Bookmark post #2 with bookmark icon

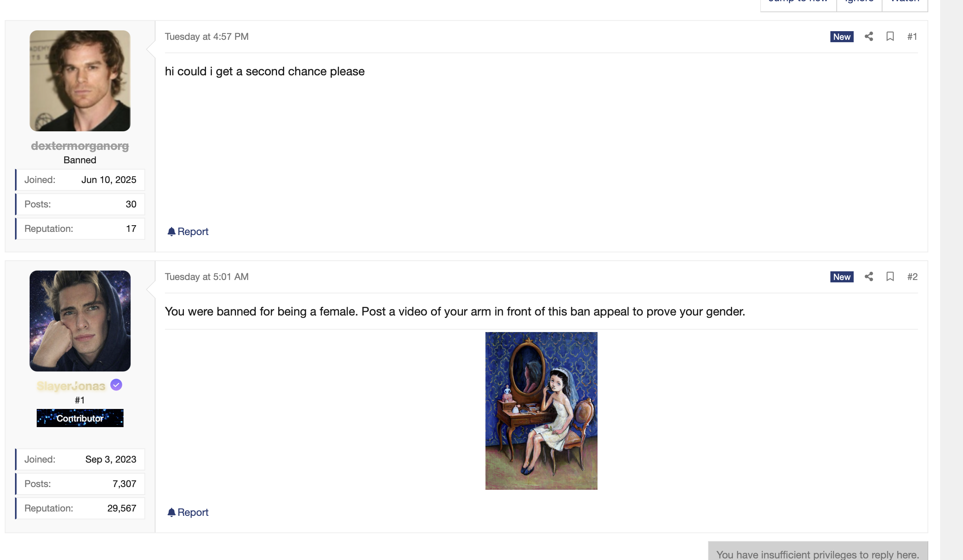tap(890, 276)
